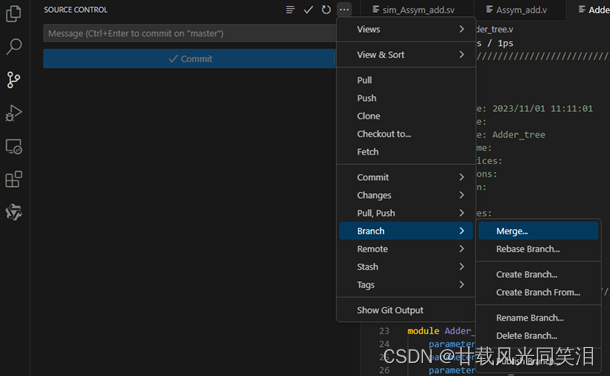Open the Search view icon
Screen dimensions: 610x376
[14, 46]
